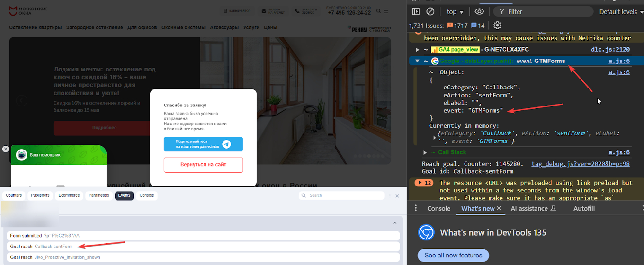Toggle the DevTools console sidebar icon
This screenshot has height=265, width=644.
[x=416, y=11]
